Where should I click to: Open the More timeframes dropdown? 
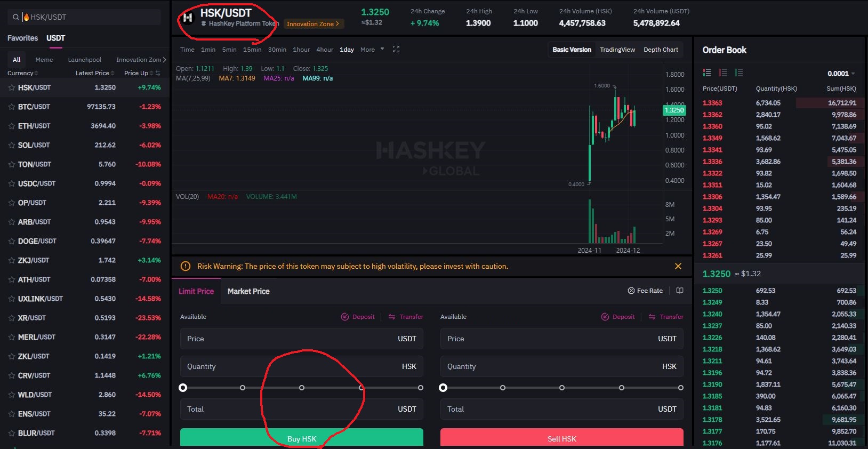coord(372,50)
